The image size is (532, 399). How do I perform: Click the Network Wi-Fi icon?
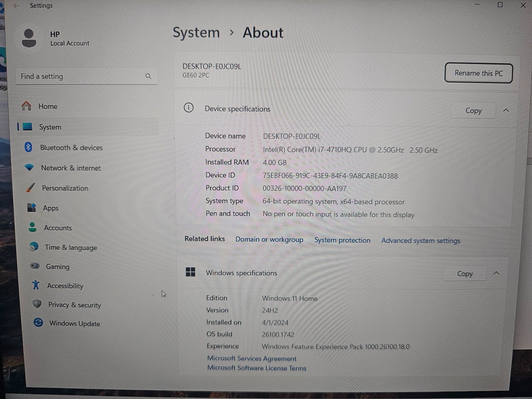pos(29,167)
